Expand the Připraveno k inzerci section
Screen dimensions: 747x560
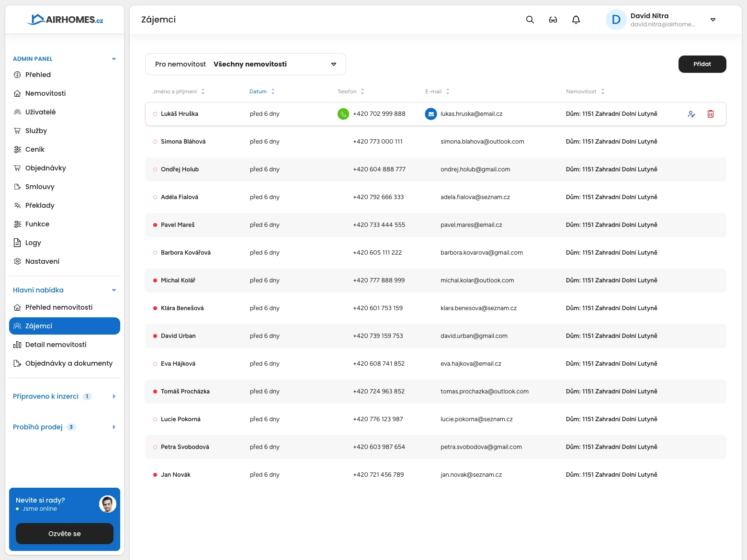(113, 396)
